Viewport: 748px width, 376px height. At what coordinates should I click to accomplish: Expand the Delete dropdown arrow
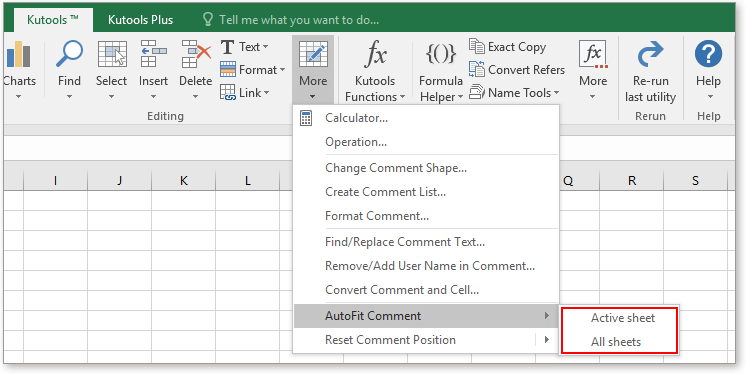tap(195, 97)
